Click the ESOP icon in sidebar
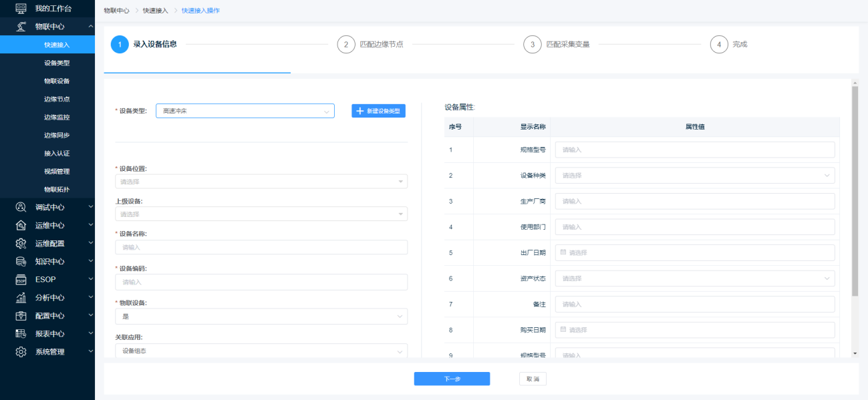The image size is (868, 400). click(x=21, y=280)
